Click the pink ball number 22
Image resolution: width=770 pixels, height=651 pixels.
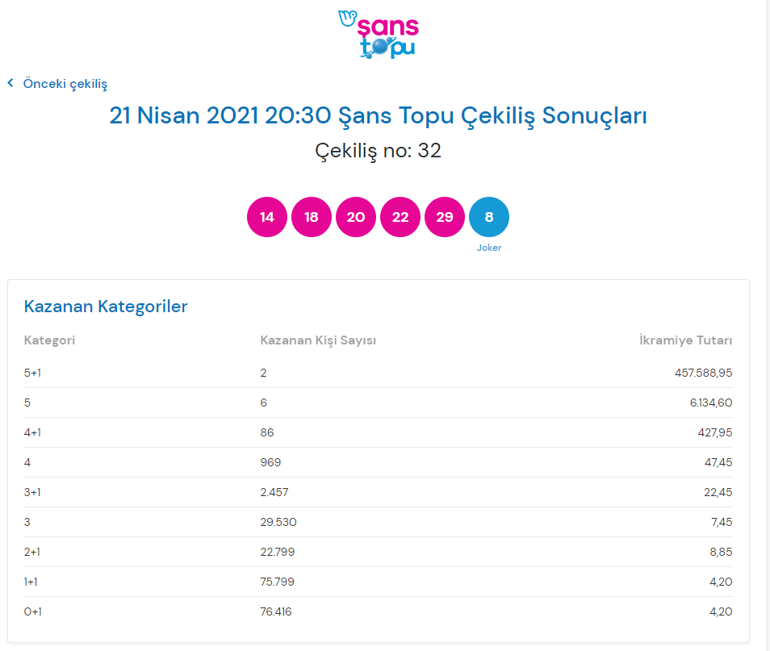(400, 217)
